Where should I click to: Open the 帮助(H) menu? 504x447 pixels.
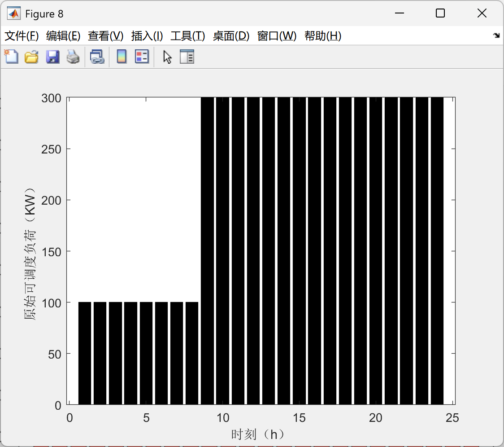[323, 36]
